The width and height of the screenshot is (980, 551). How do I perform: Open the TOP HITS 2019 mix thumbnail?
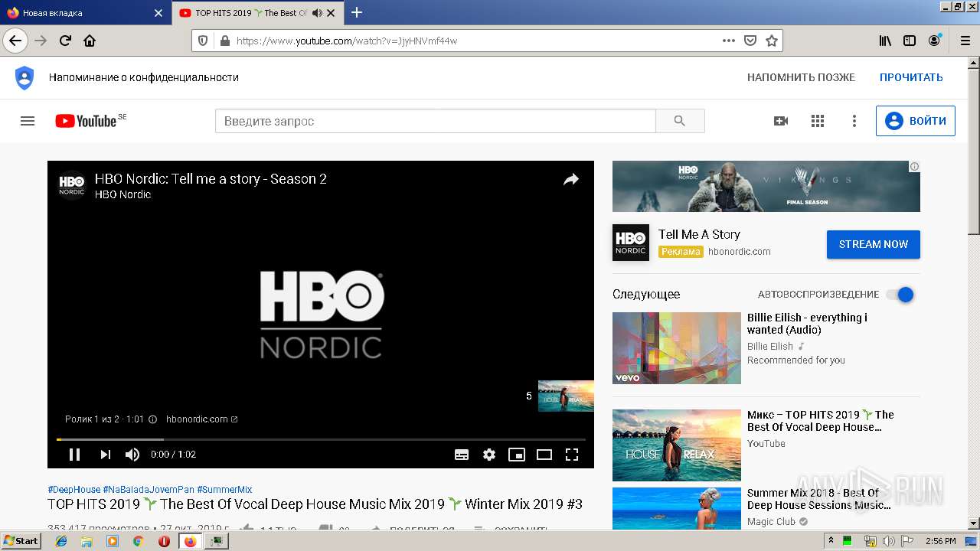(x=677, y=445)
